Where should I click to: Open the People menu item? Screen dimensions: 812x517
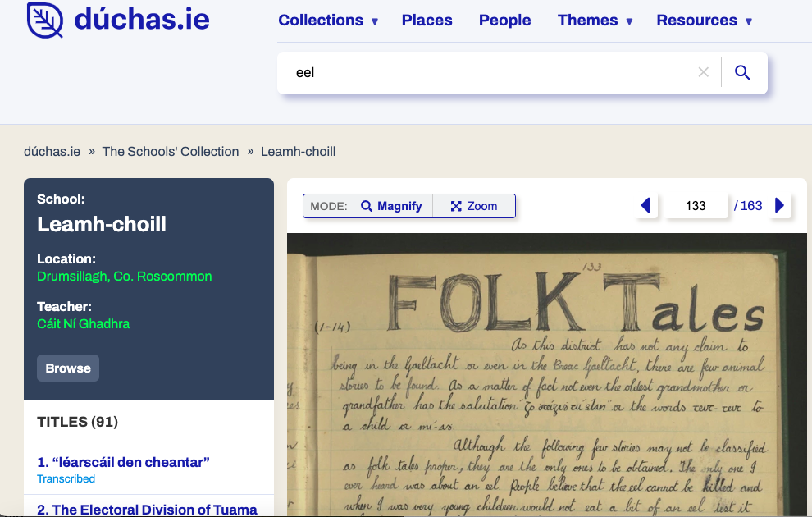click(x=504, y=21)
